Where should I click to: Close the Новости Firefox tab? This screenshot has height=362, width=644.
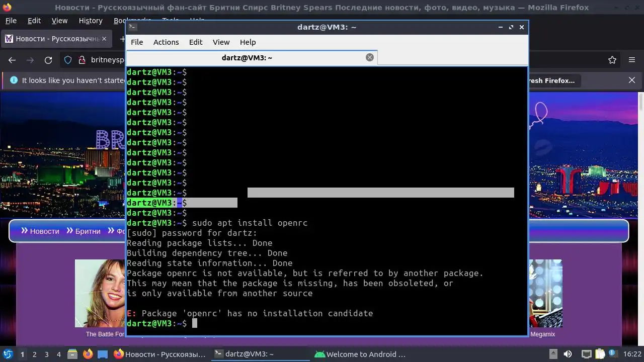[104, 39]
